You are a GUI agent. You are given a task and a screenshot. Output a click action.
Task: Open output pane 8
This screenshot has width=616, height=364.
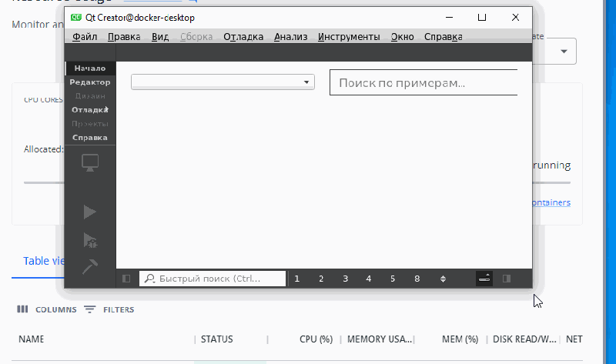[417, 279]
